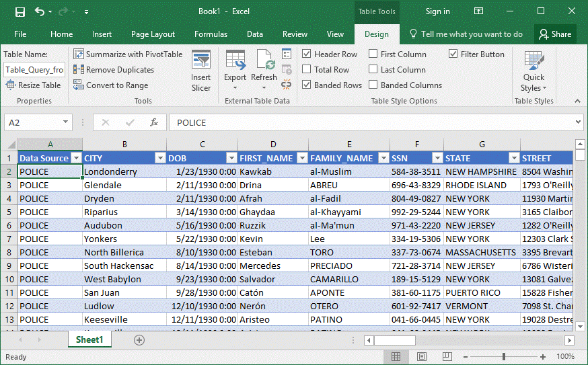
Task: Toggle the Filter Button checkbox
Action: coord(453,54)
